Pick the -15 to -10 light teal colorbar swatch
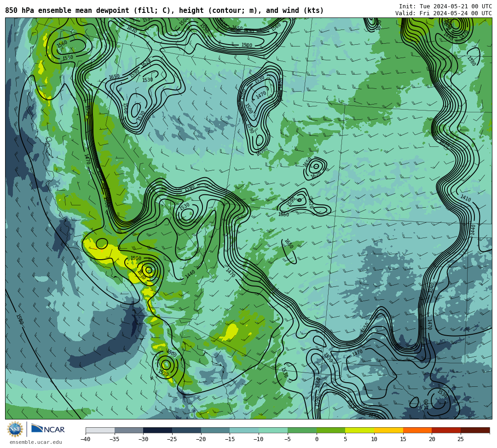Image resolution: width=497 pixels, height=448 pixels. point(244,430)
